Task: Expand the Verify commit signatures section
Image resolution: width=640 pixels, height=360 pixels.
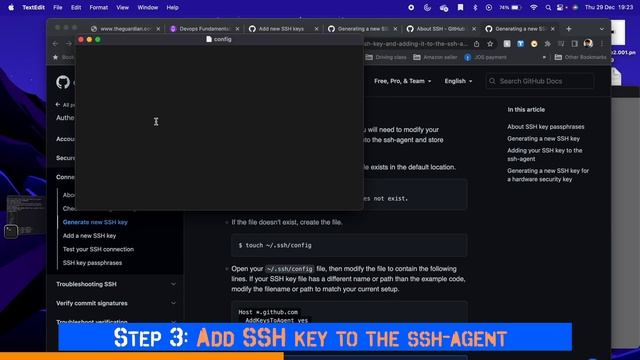Action: click(116, 303)
